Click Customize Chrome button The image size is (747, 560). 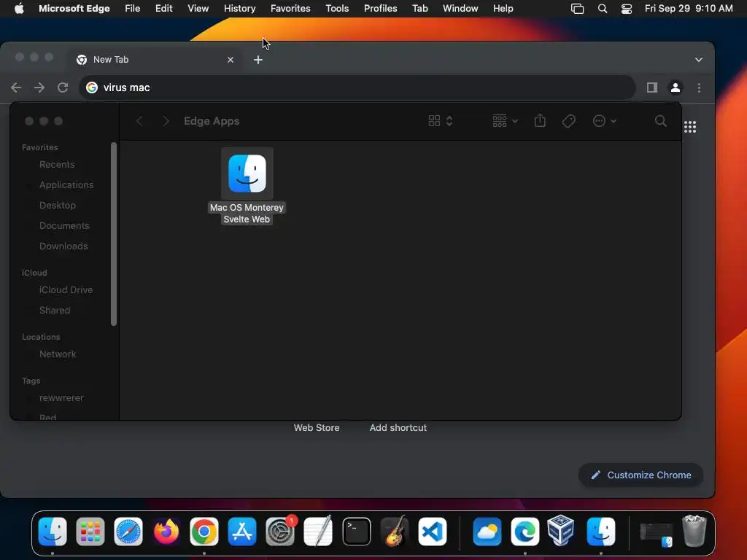tap(640, 475)
